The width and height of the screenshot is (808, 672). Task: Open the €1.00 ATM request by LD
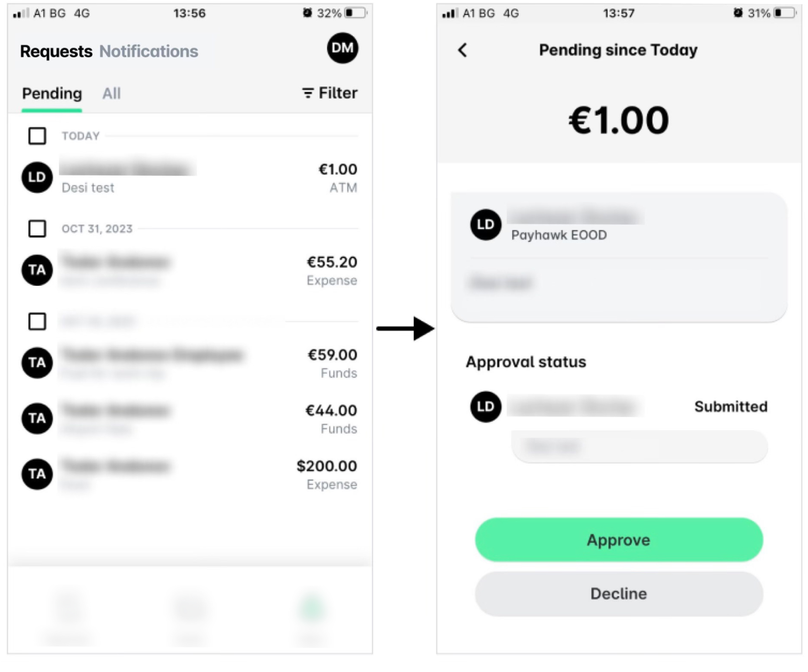[x=190, y=177]
